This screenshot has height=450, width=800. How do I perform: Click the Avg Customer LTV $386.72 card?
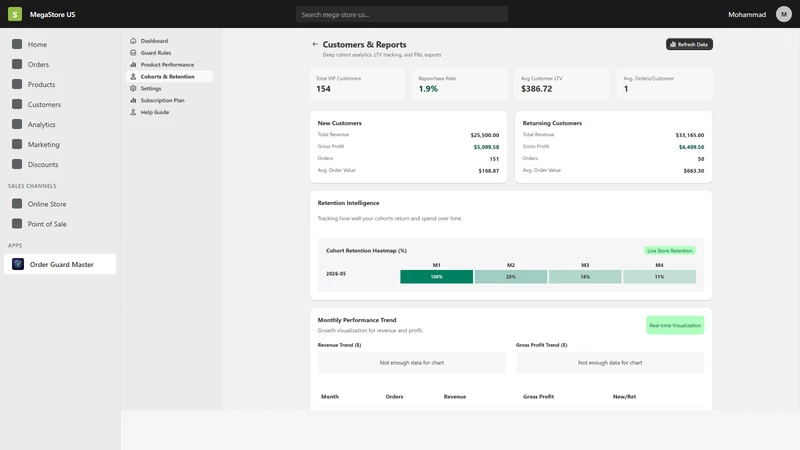tap(562, 84)
